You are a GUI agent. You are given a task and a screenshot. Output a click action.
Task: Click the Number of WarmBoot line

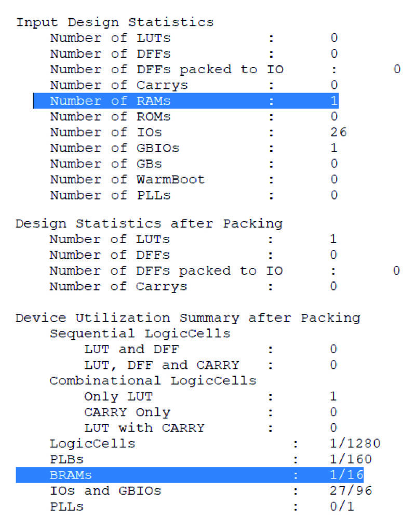pos(194,179)
